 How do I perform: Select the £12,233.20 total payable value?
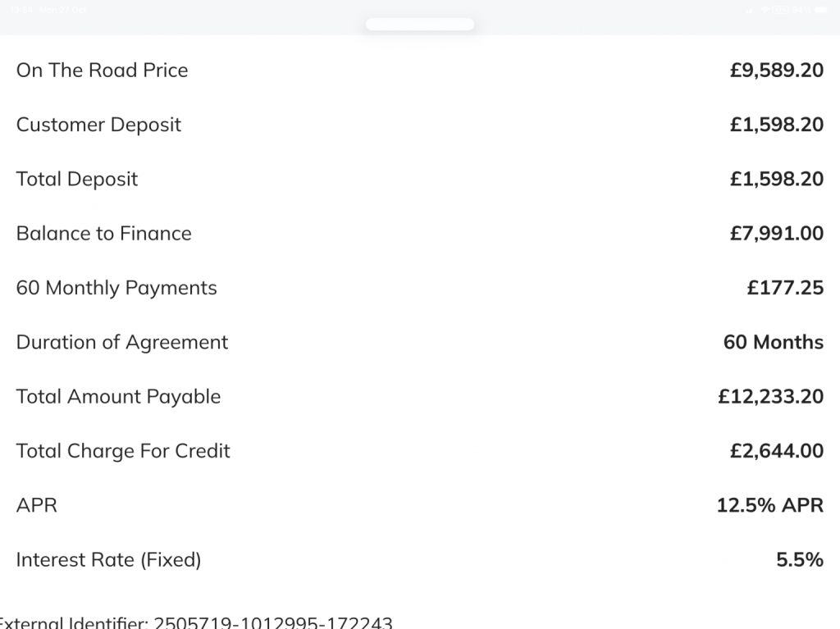pyautogui.click(x=770, y=397)
